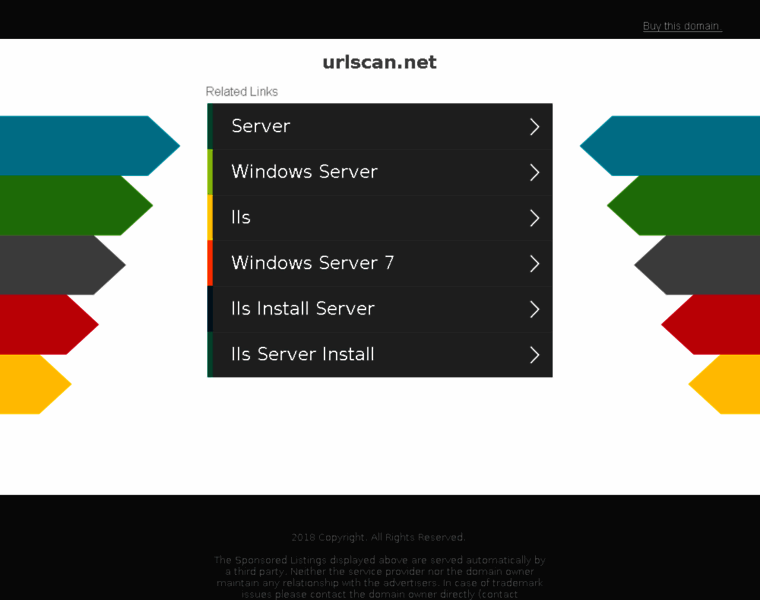Click the urlscan.net page heading
The height and width of the screenshot is (600, 760).
tap(379, 62)
